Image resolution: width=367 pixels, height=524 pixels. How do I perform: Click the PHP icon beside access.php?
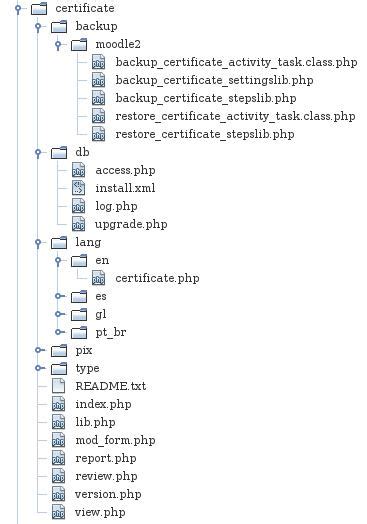tap(79, 170)
